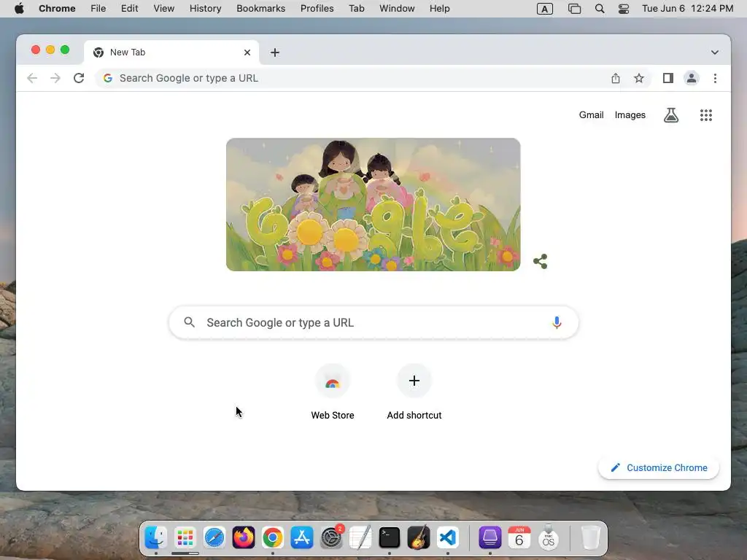Open Firefox from the Dock
The height and width of the screenshot is (560, 747).
(244, 537)
